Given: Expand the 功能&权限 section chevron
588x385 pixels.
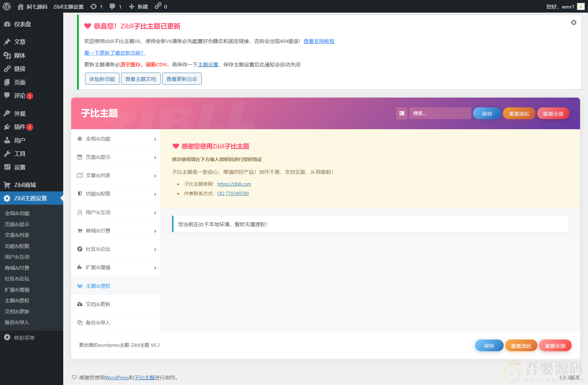Looking at the screenshot, I should (155, 194).
